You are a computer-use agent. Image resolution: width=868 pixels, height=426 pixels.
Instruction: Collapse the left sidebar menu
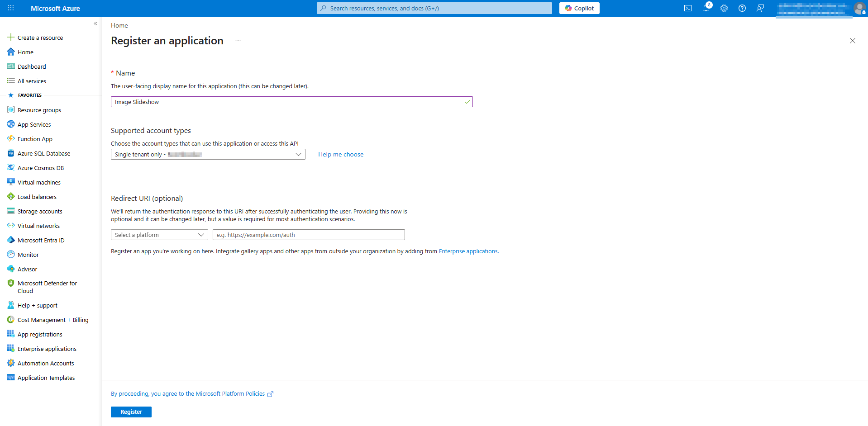click(95, 24)
